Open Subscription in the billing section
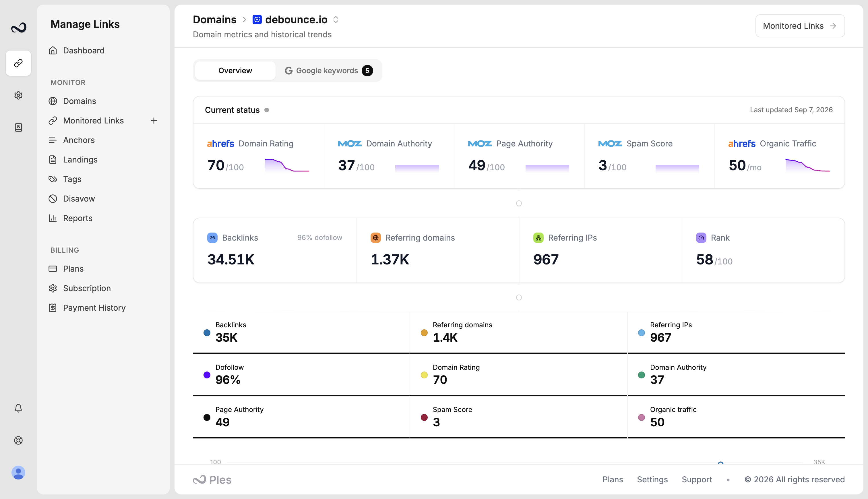 tap(87, 288)
